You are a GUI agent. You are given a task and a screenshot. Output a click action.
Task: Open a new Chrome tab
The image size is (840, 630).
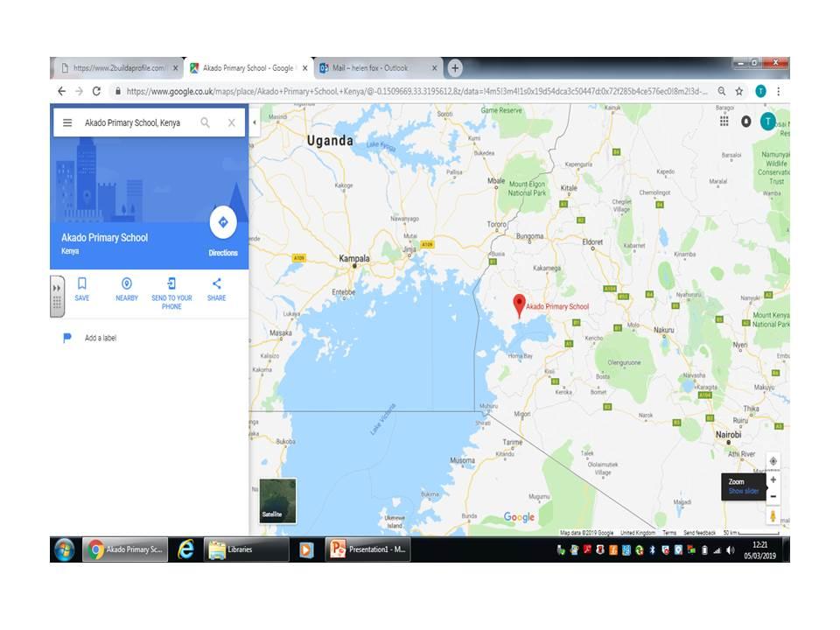tap(455, 68)
